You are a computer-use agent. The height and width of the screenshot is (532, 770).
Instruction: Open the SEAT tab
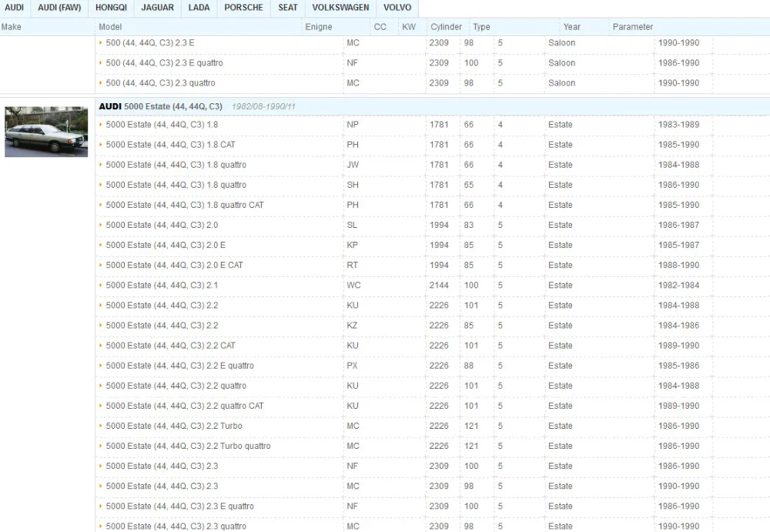coord(288,8)
